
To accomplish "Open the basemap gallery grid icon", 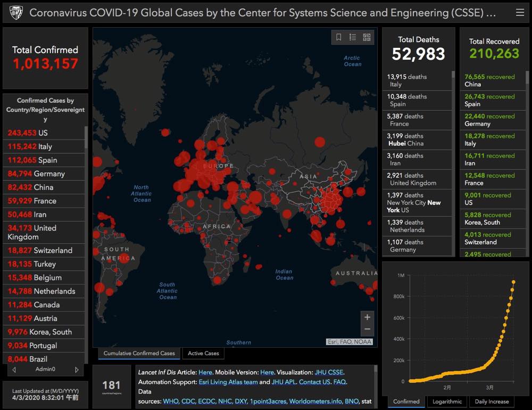I will [367, 37].
